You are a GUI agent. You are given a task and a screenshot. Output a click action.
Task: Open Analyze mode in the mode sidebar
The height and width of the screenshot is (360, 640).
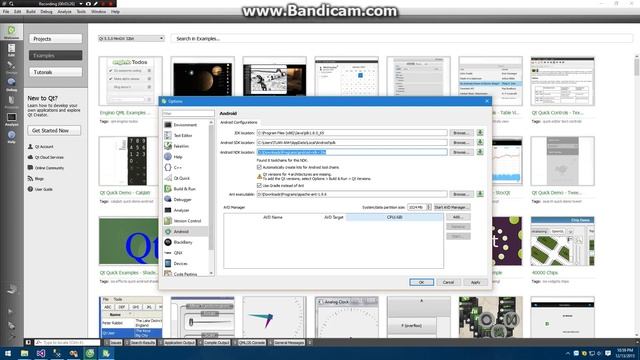coord(11,119)
